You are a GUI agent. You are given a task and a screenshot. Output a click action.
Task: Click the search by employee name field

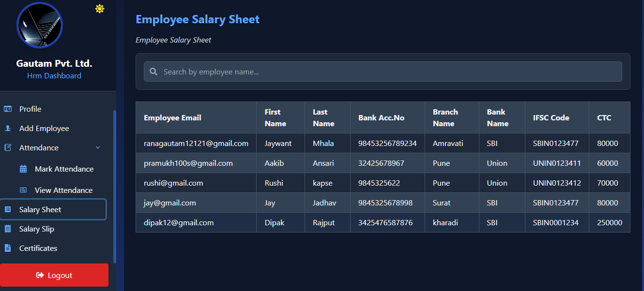coord(387,72)
